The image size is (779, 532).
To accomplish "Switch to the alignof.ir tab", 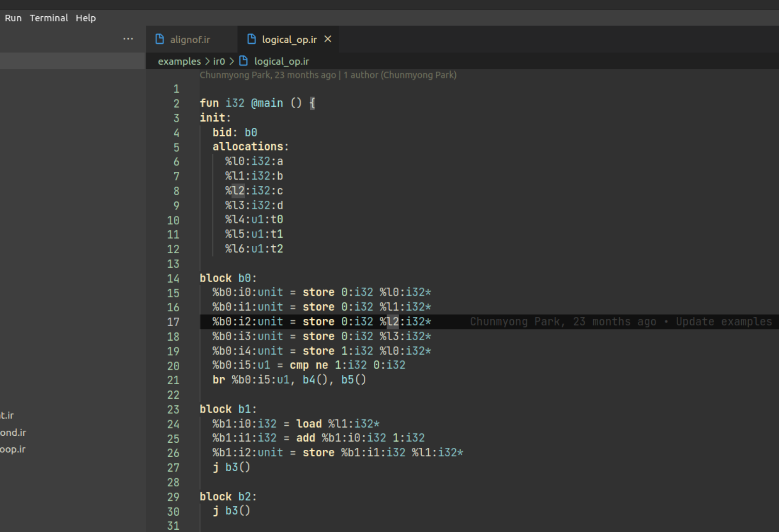I will click(x=190, y=39).
